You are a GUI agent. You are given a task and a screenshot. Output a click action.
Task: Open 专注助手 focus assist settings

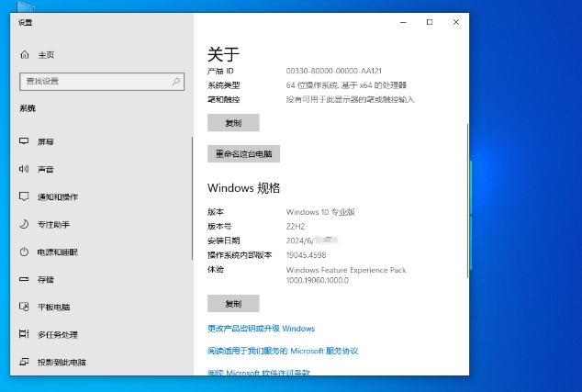click(53, 225)
